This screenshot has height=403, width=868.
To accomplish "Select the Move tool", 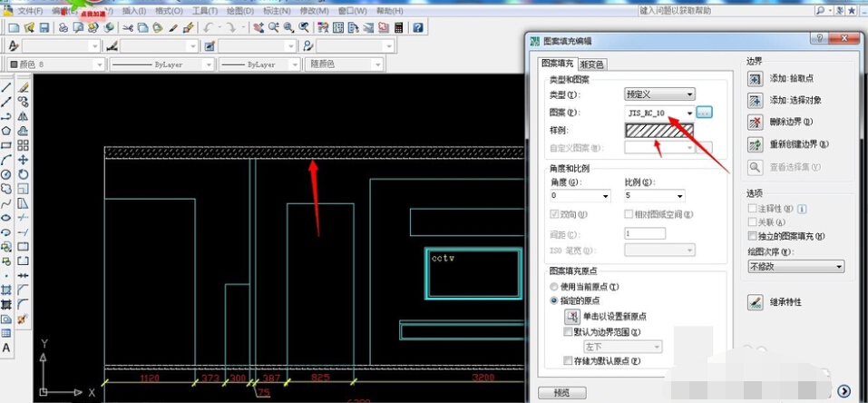I will (x=24, y=160).
